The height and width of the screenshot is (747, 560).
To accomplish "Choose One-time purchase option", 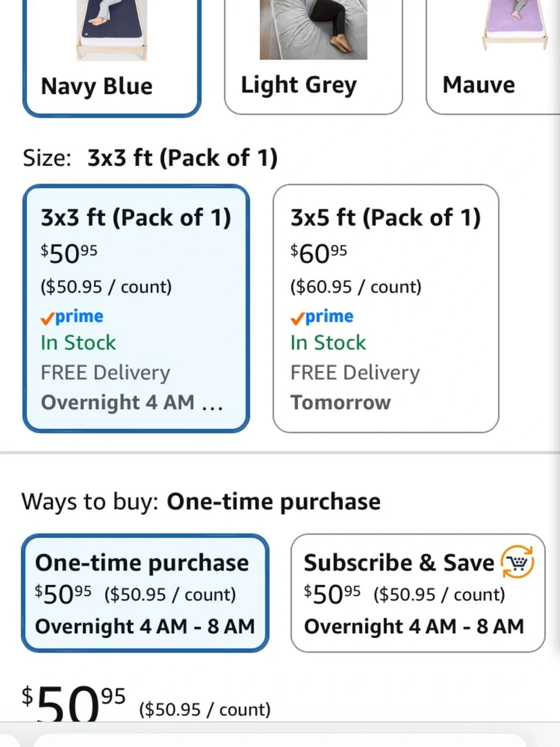I will coord(145,593).
